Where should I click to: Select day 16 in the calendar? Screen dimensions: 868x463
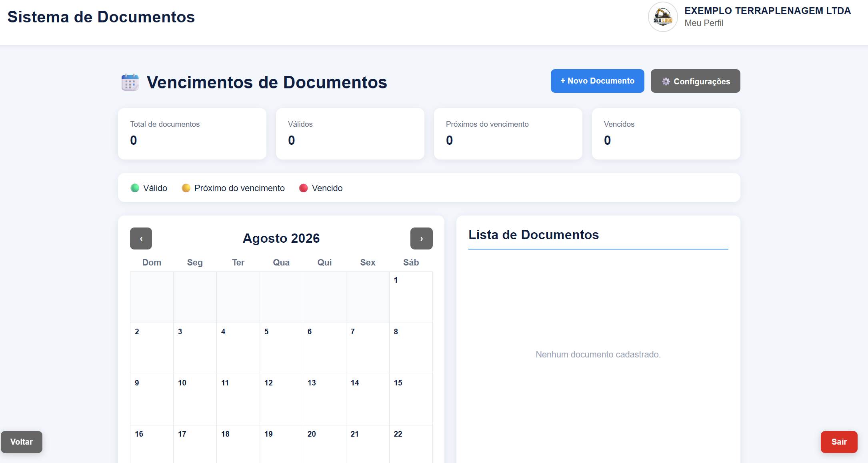152,444
